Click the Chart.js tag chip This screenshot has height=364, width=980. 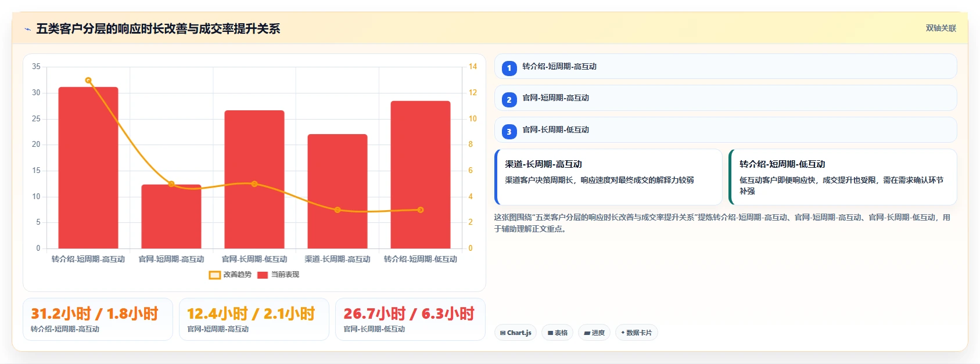(x=515, y=333)
